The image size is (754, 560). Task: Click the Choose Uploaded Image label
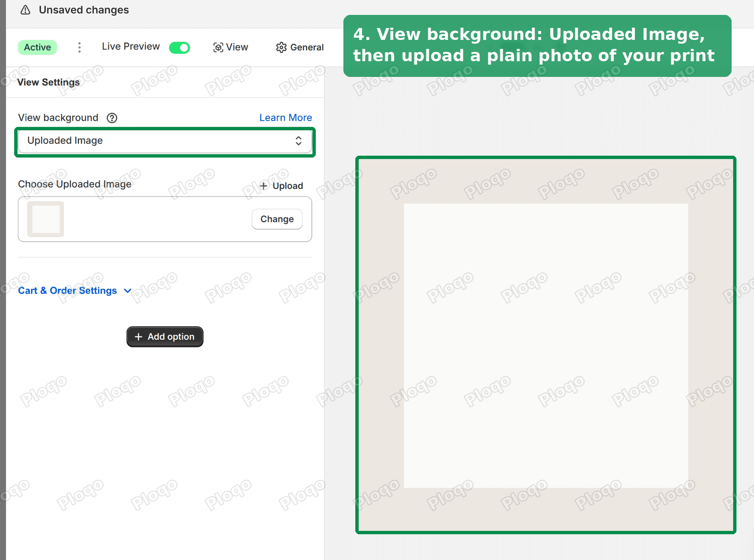[x=74, y=184]
